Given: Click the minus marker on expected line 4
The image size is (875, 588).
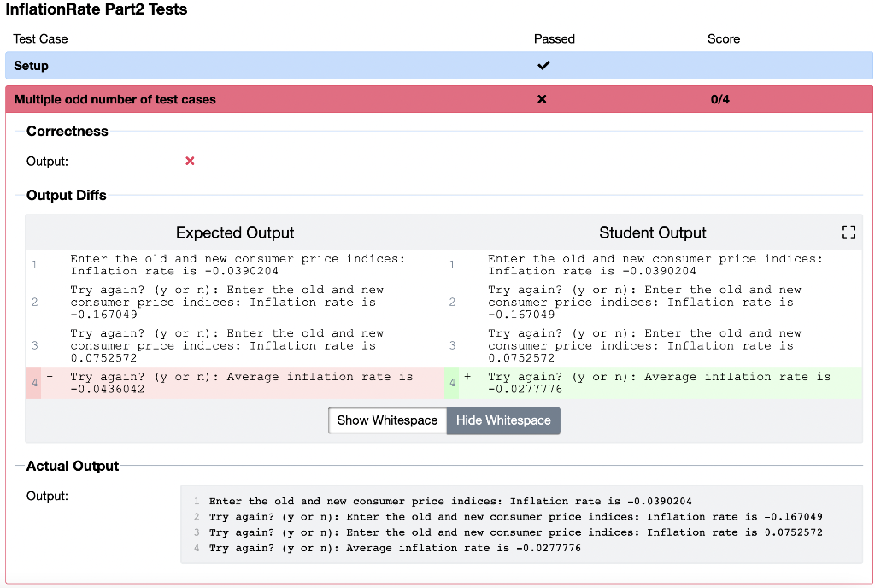Looking at the screenshot, I should pos(50,377).
